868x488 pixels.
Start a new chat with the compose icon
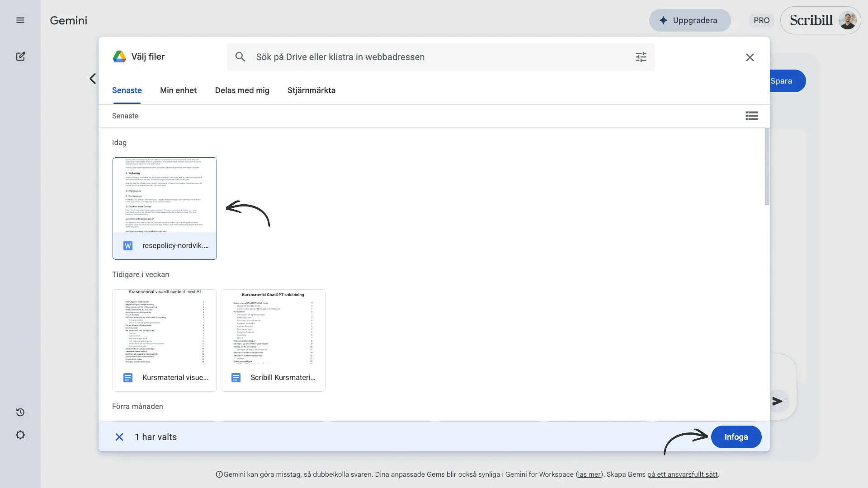coord(20,56)
